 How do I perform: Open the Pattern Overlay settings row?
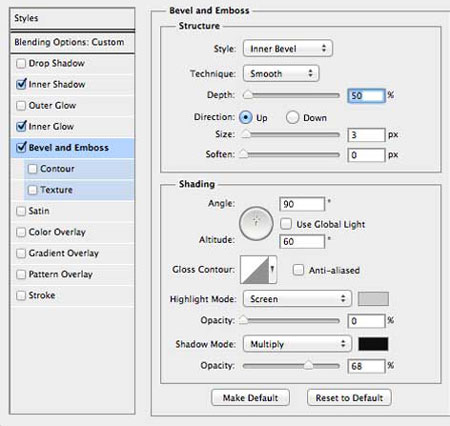[x=72, y=274]
